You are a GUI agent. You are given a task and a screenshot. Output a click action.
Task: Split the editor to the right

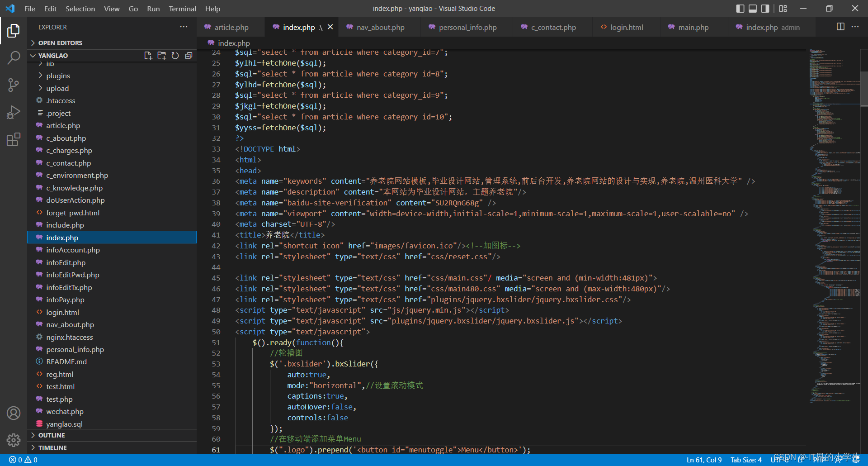point(840,27)
